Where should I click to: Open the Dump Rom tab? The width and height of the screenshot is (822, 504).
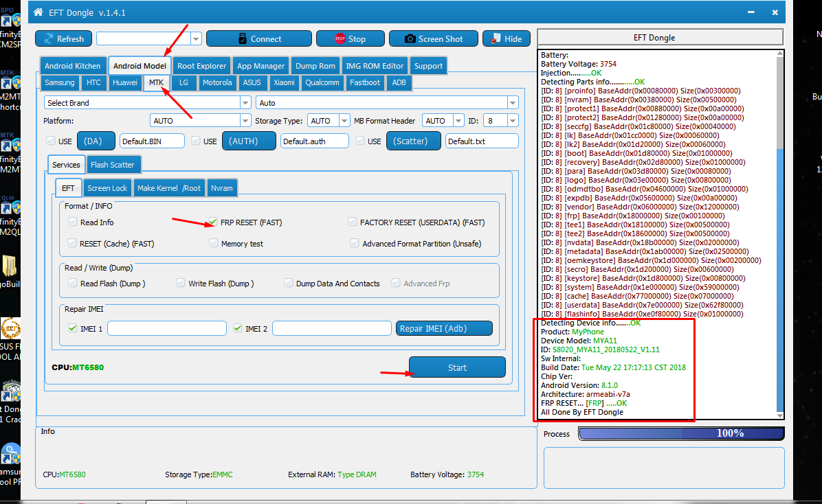315,66
